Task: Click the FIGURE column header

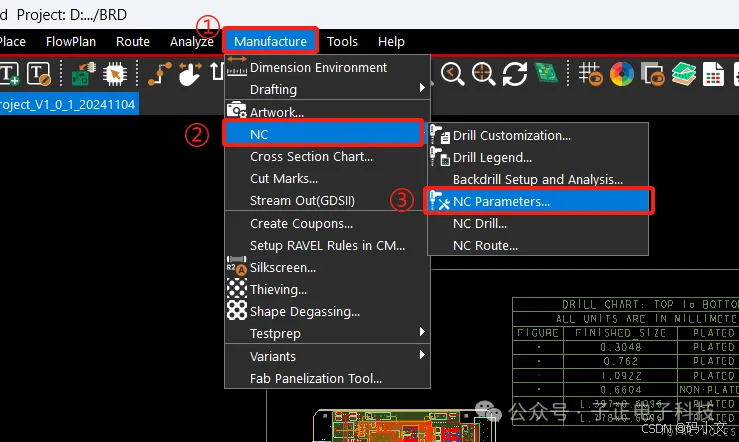Action: (538, 333)
